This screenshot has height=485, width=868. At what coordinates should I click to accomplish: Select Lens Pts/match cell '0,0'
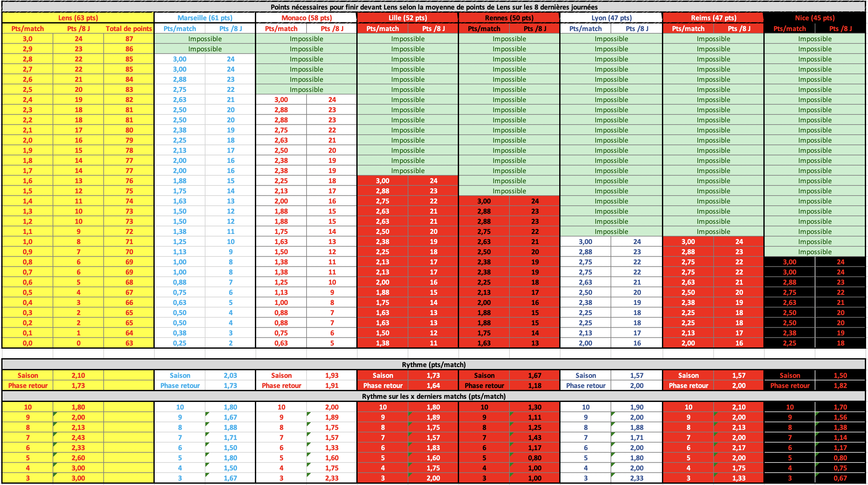pyautogui.click(x=28, y=343)
